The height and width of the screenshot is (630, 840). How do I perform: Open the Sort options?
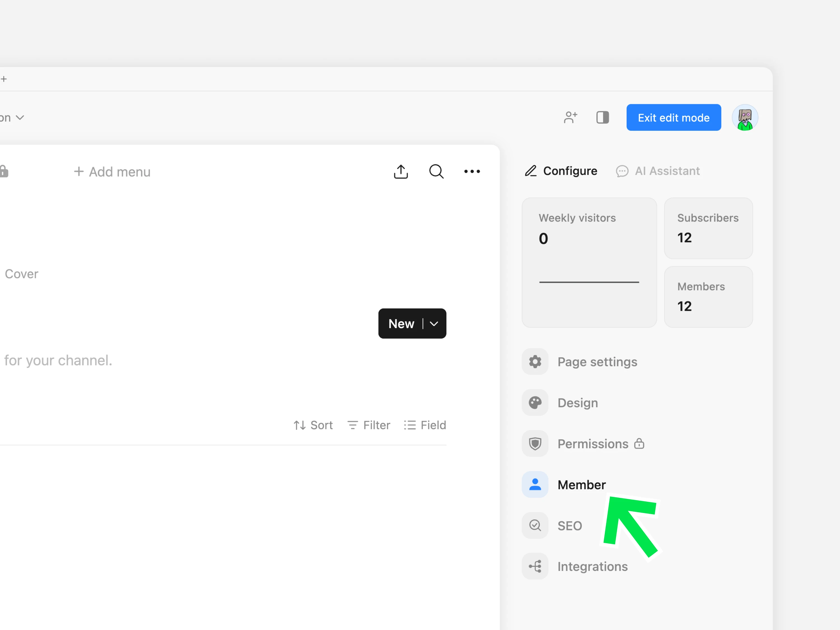pos(313,425)
